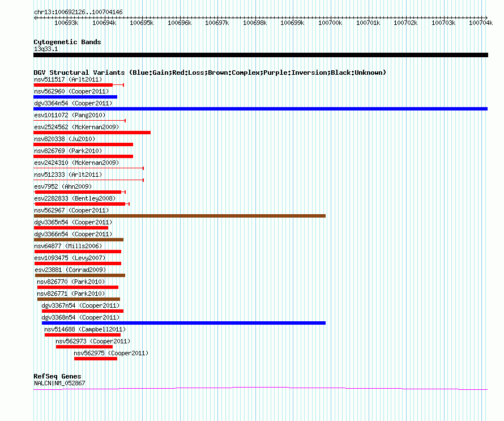Click the blue gain bar under dgv3364n54
The image size is (504, 421).
coord(260,109)
